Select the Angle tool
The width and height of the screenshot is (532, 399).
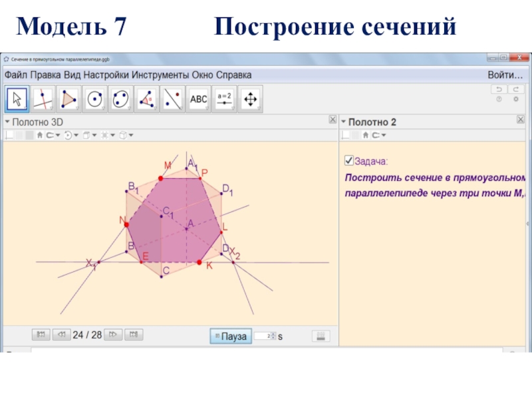146,99
